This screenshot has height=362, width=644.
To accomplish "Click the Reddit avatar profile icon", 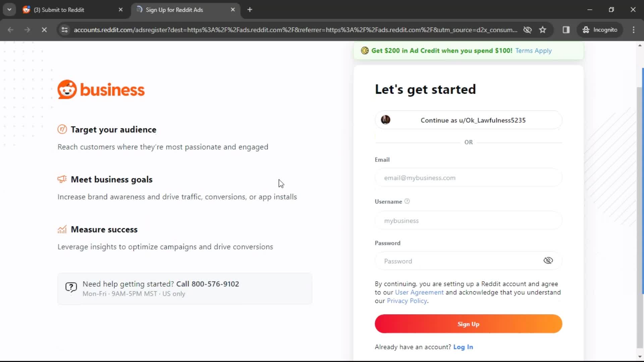I will (x=386, y=120).
